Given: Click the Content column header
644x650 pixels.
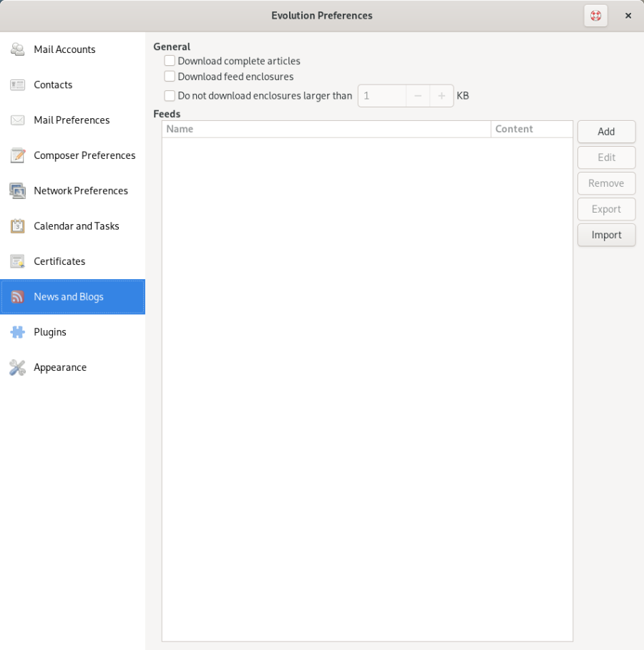Looking at the screenshot, I should 531,129.
